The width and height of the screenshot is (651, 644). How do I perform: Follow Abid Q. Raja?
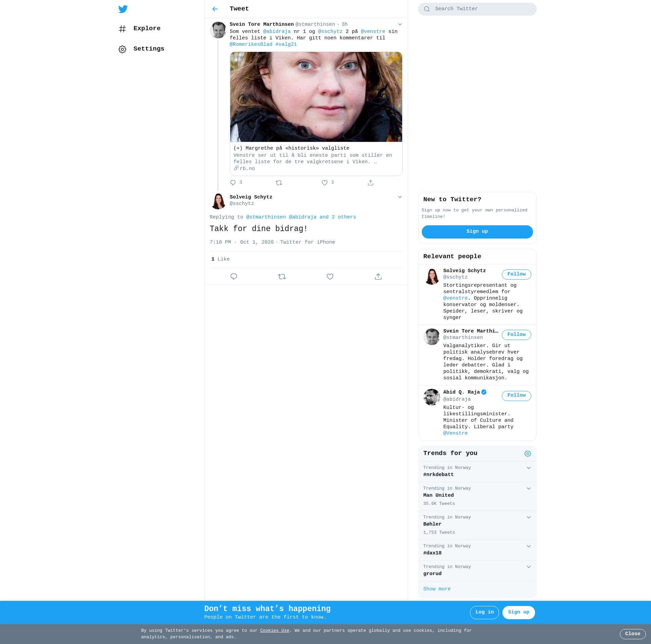click(x=516, y=396)
